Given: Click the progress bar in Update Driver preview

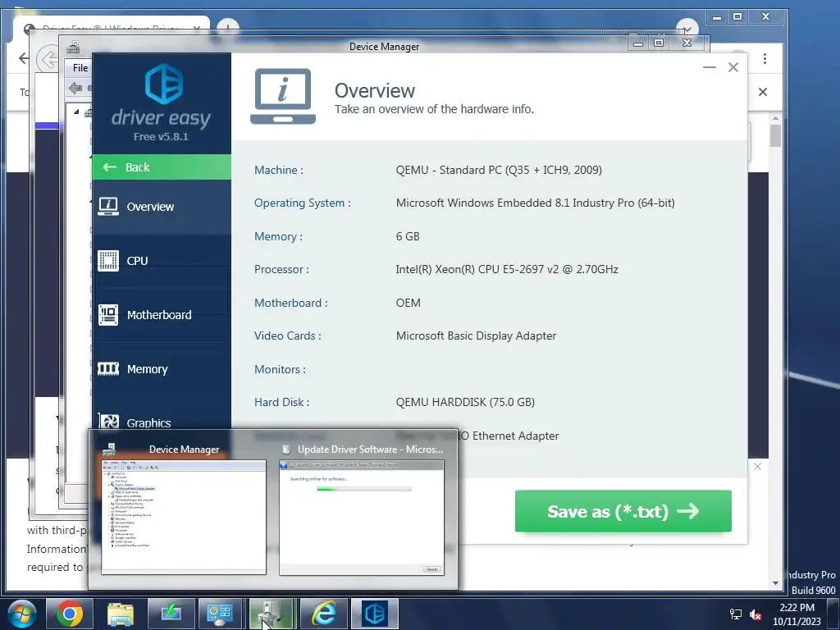Looking at the screenshot, I should [x=363, y=489].
